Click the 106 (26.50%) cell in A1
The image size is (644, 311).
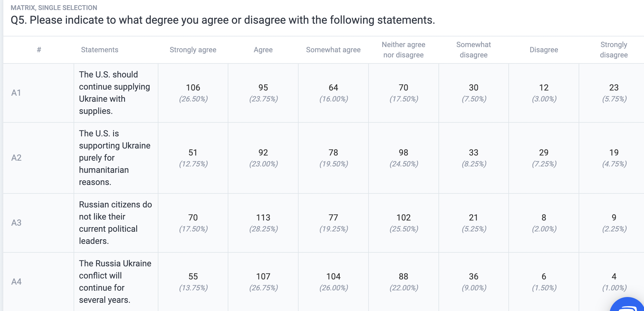pos(193,93)
